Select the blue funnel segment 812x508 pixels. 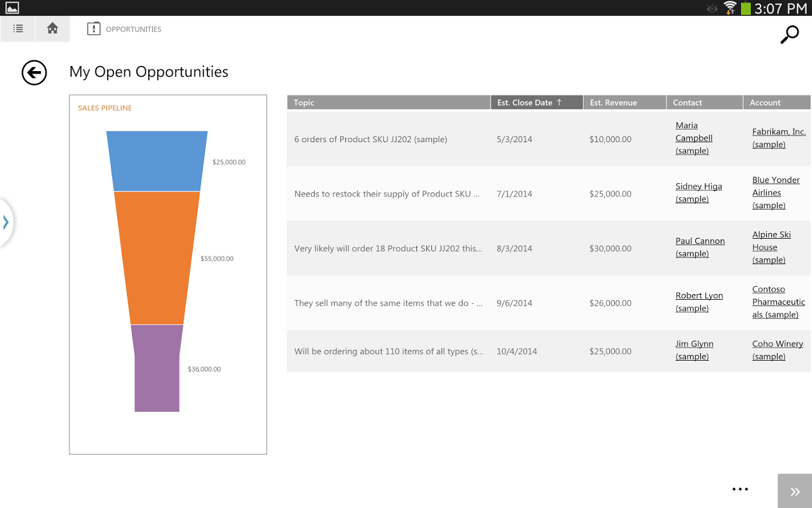157,161
